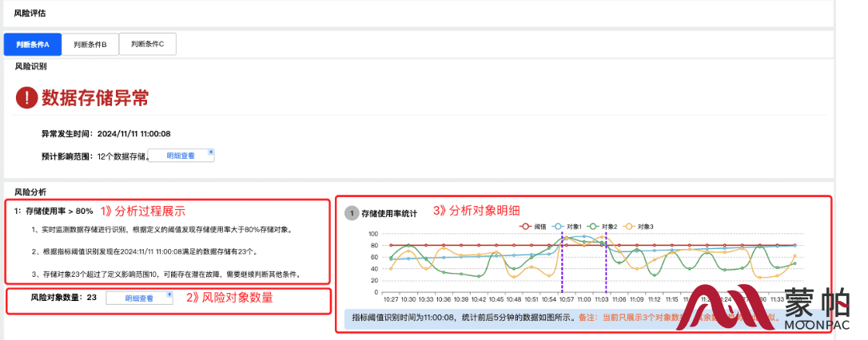Click the gray number 1 circle badge
The image size is (868, 340).
[x=352, y=213]
